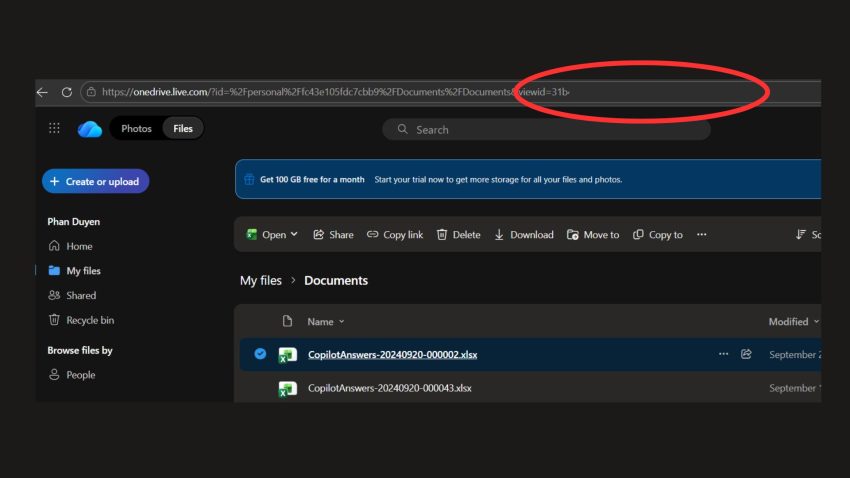Deselect the checkmark on CopilotAnswers-20240920-000002.xlsx
The image size is (850, 478).
coord(260,354)
